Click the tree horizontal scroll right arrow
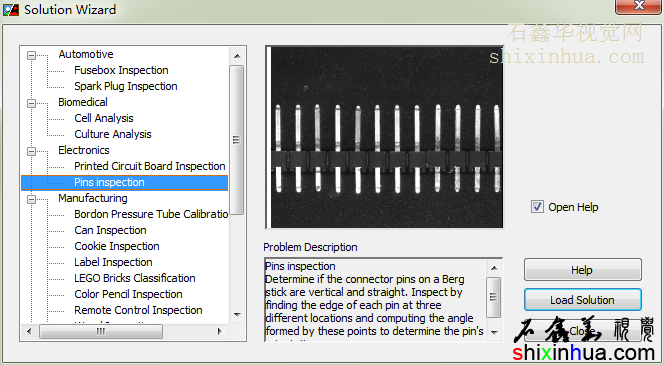The height and width of the screenshot is (365, 664). coord(219,331)
